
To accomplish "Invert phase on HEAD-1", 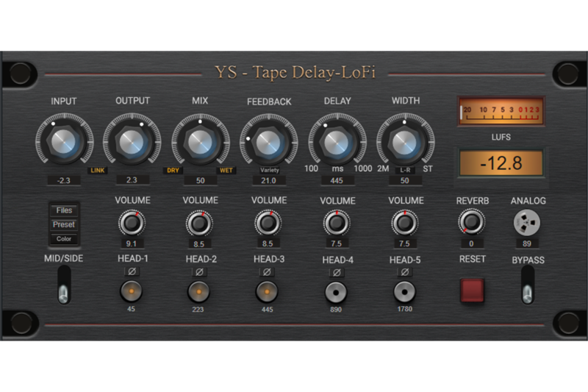I will click(x=131, y=271).
